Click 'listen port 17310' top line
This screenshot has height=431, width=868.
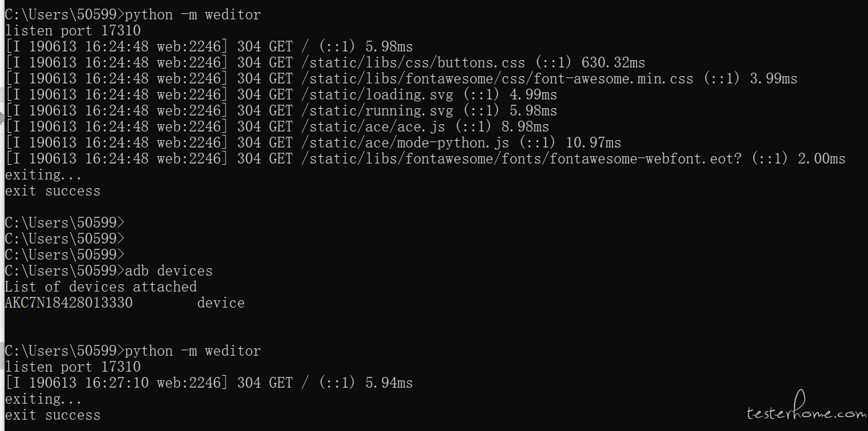pyautogui.click(x=73, y=30)
